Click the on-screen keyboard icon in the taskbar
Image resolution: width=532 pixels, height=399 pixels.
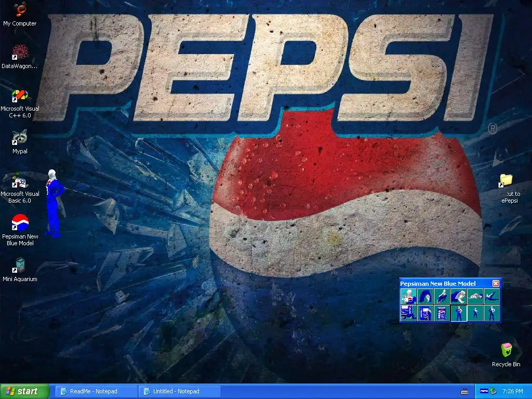coord(464,392)
